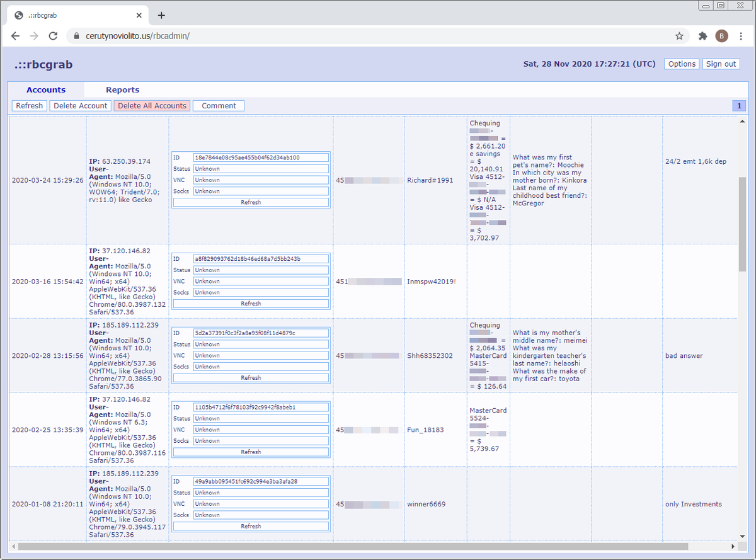Click Refresh in the 2020-02-28 row

click(251, 378)
